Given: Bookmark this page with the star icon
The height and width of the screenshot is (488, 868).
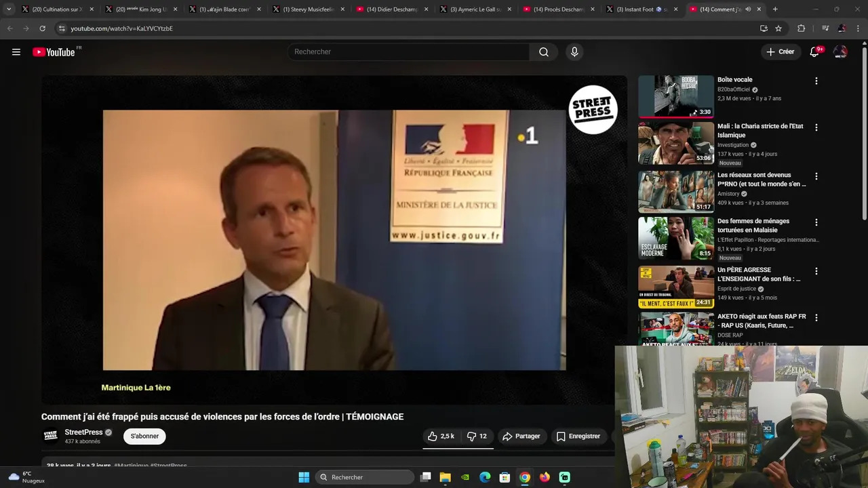Looking at the screenshot, I should click(778, 28).
